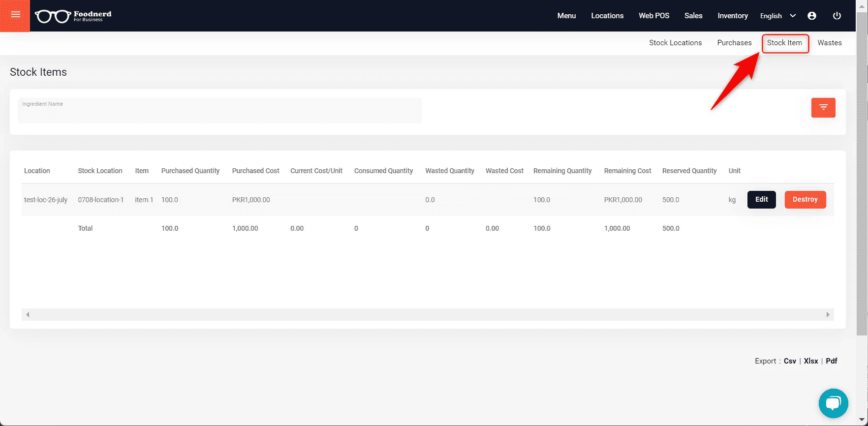Open Web POS from navigation bar
This screenshot has width=868, height=426.
pos(654,16)
